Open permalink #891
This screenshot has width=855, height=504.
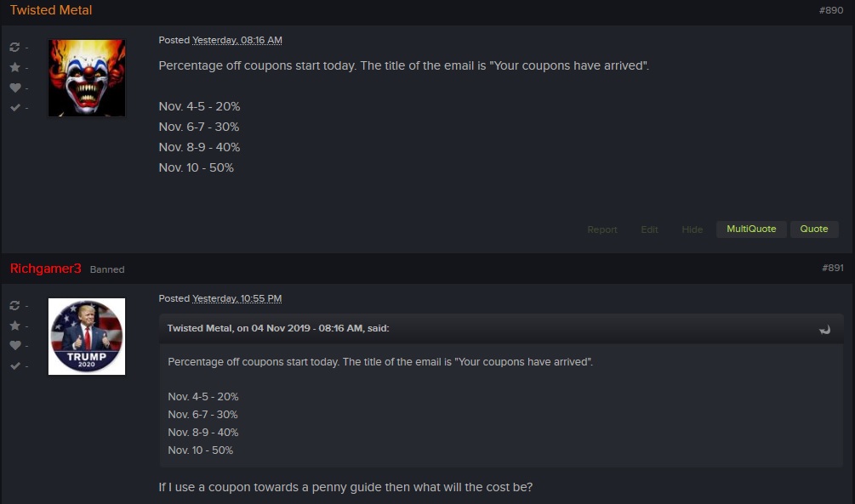pyautogui.click(x=833, y=268)
